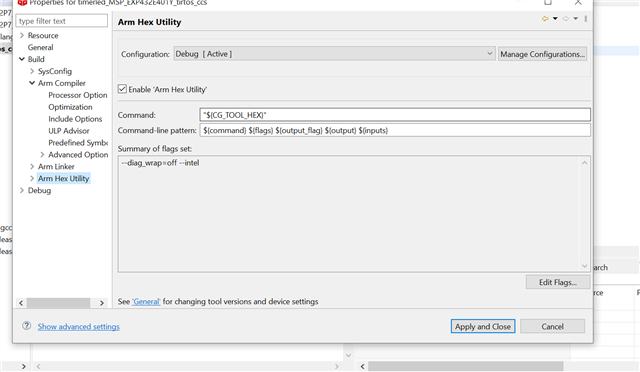Image resolution: width=640 pixels, height=372 pixels.
Task: Expand the Arm Linker node
Action: click(x=32, y=166)
